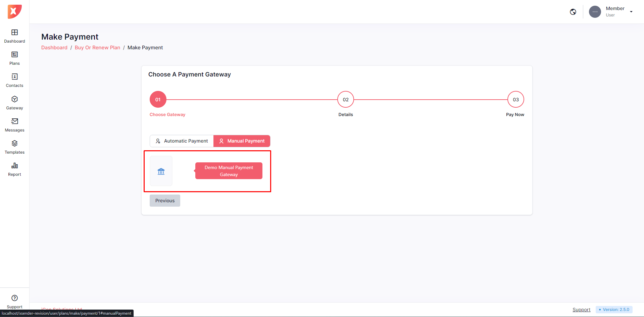Click the globe language icon

coord(573,12)
